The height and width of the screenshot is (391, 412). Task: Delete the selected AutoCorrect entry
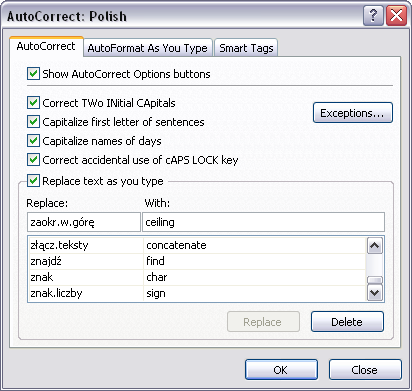(347, 322)
